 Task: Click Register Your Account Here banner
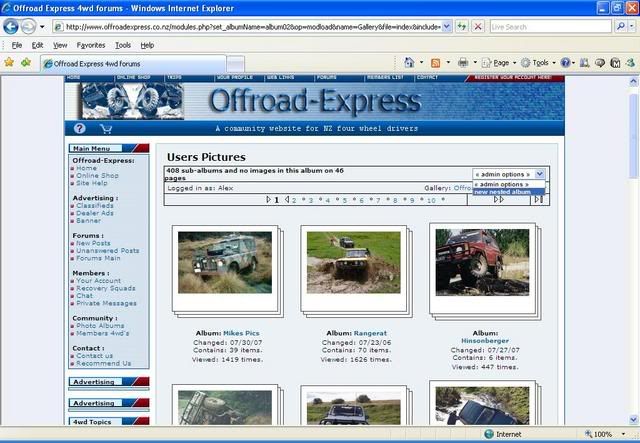[513, 78]
